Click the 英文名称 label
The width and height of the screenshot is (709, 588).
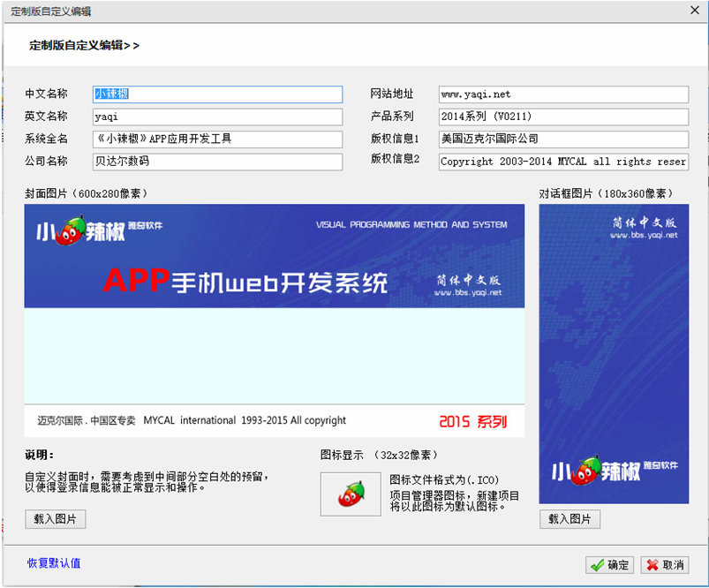46,117
